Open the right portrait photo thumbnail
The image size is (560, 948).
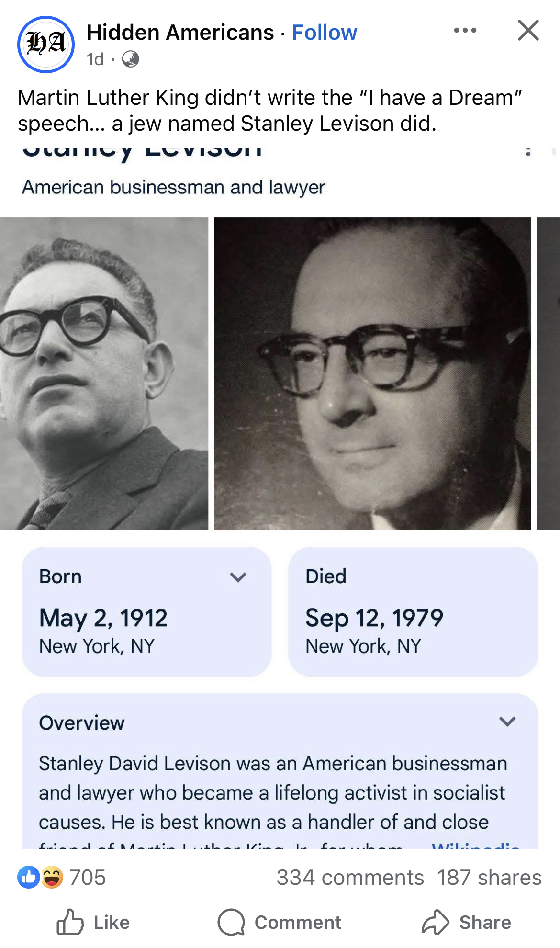tap(372, 373)
